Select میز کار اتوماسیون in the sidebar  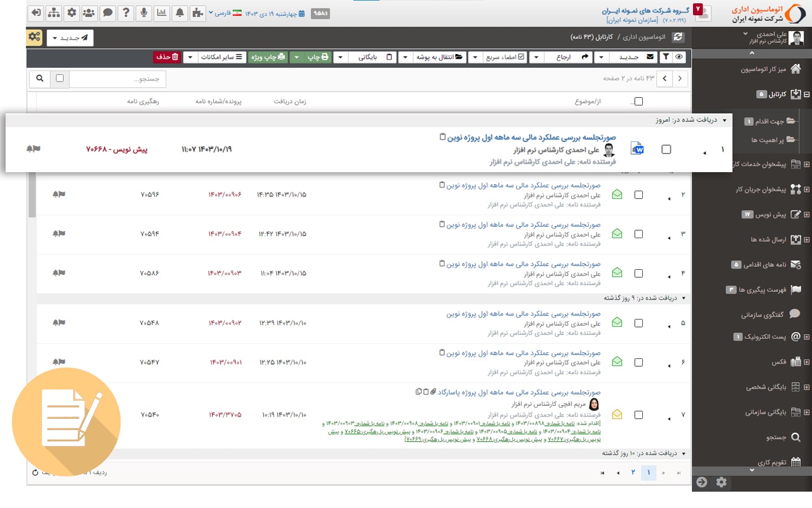pos(763,69)
